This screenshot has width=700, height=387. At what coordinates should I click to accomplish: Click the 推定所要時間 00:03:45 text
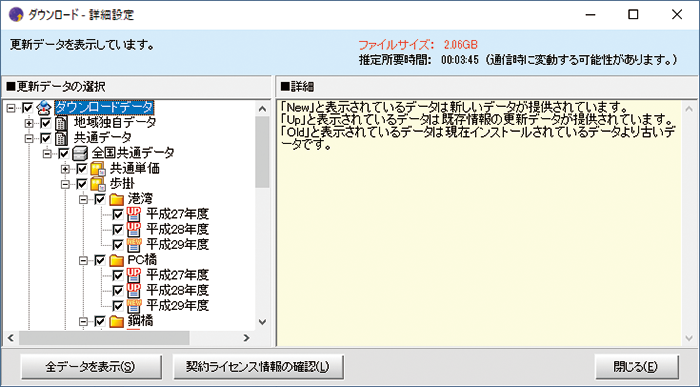click(x=419, y=59)
